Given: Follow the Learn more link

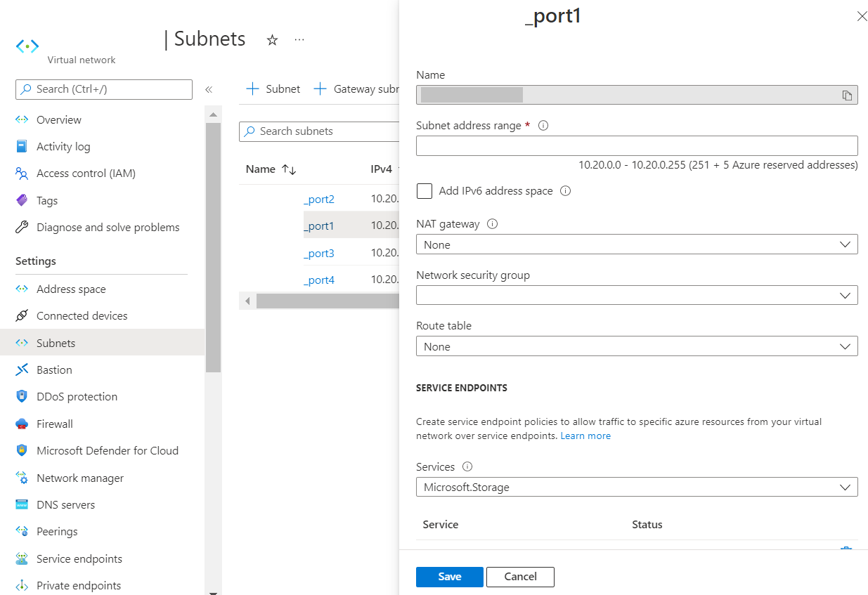Looking at the screenshot, I should coord(585,436).
